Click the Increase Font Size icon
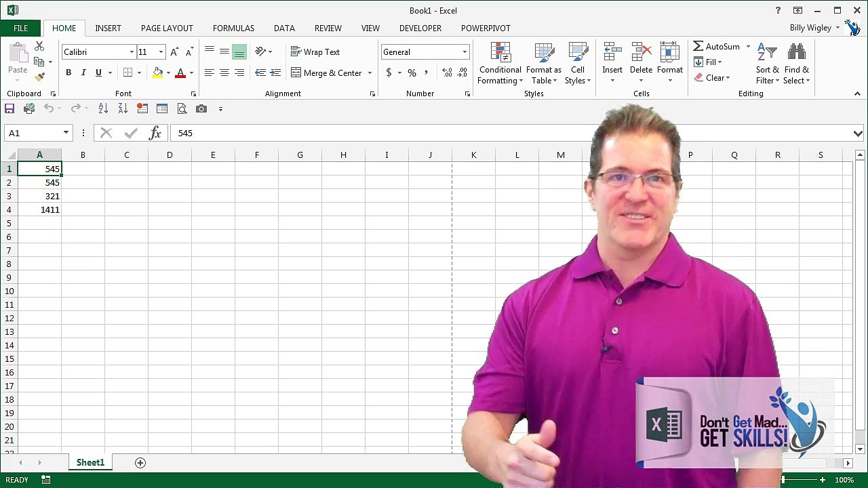This screenshot has width=868, height=488. click(x=174, y=52)
